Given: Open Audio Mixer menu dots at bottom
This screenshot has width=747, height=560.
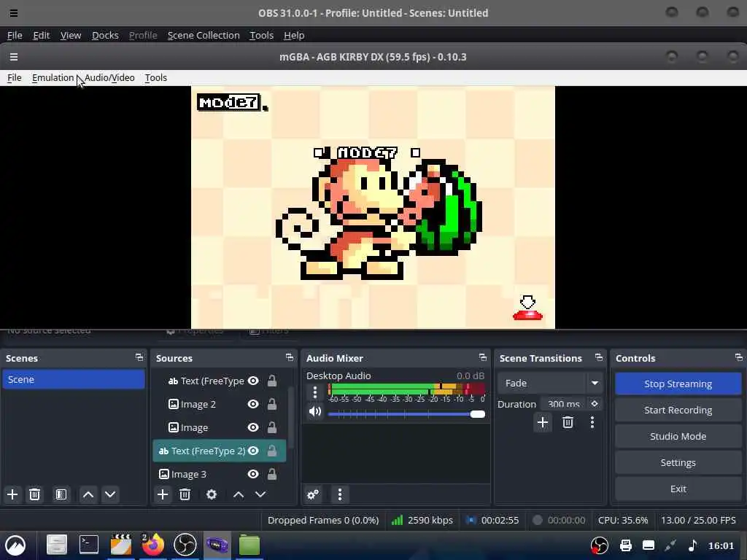Looking at the screenshot, I should click(x=340, y=494).
